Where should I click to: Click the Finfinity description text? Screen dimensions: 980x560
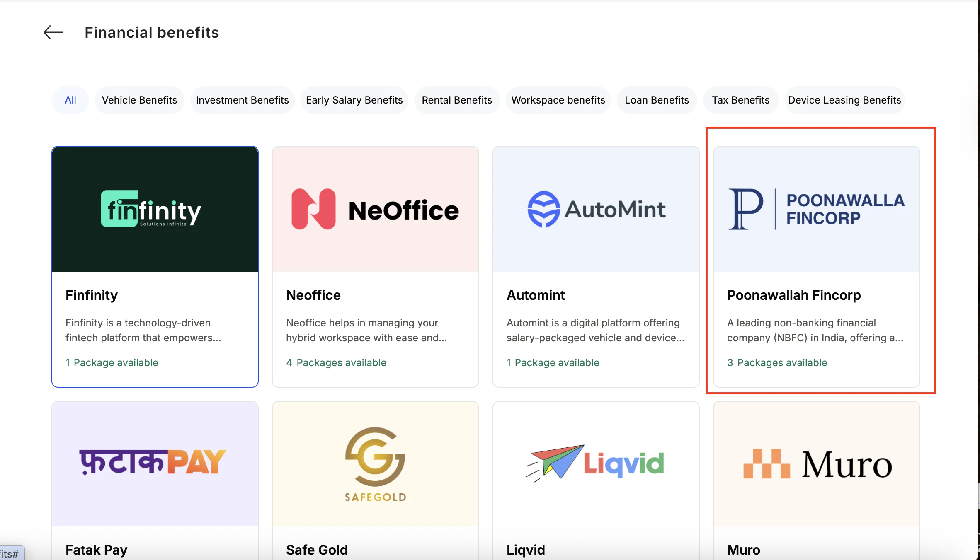(143, 330)
